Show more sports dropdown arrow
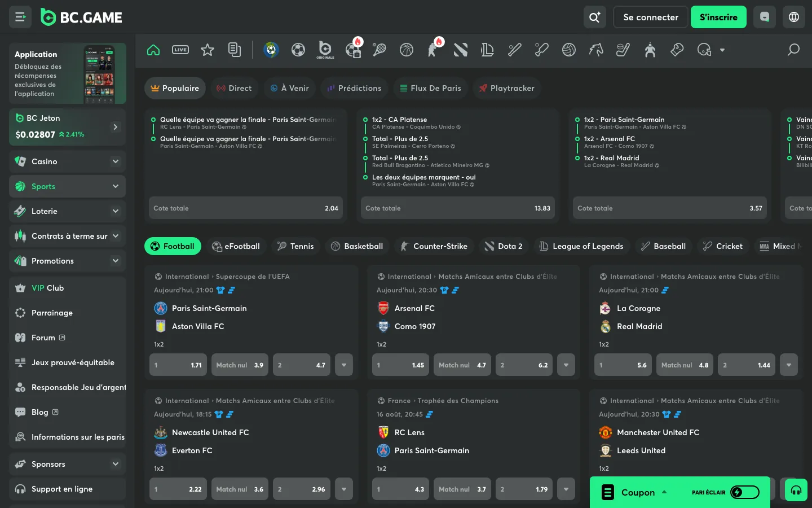Viewport: 812px width, 508px height. point(722,50)
